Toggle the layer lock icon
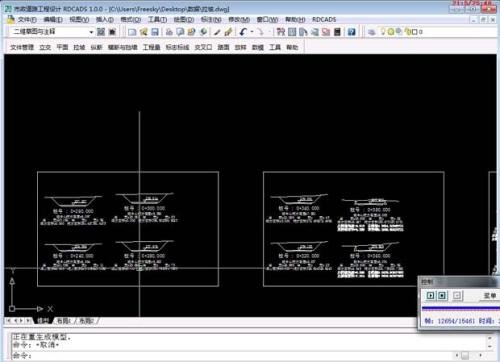This screenshot has height=362, width=500. [407, 32]
